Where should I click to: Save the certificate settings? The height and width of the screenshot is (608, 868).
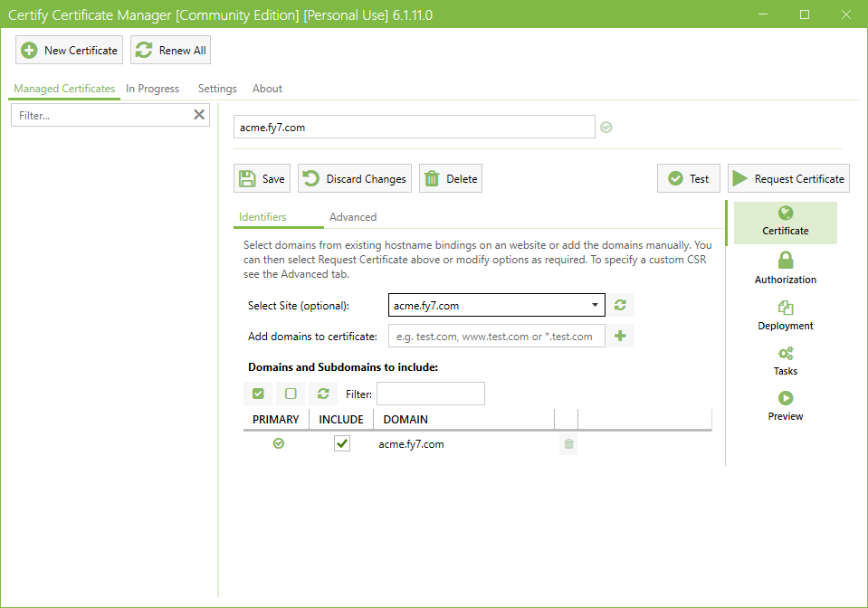click(262, 179)
